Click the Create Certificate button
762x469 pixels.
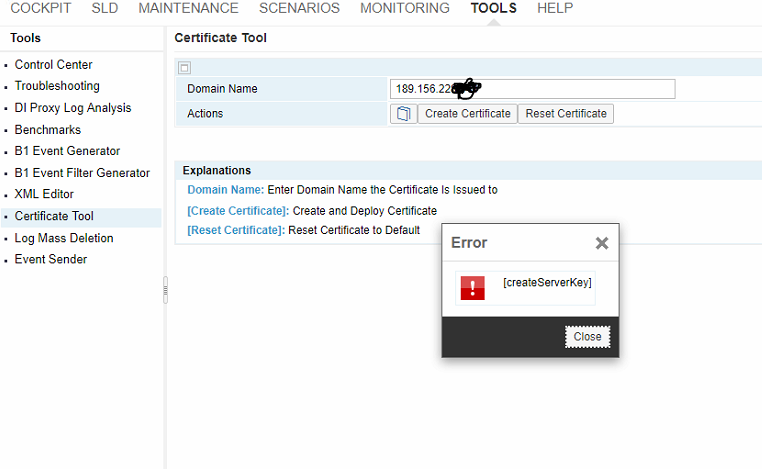coord(468,114)
